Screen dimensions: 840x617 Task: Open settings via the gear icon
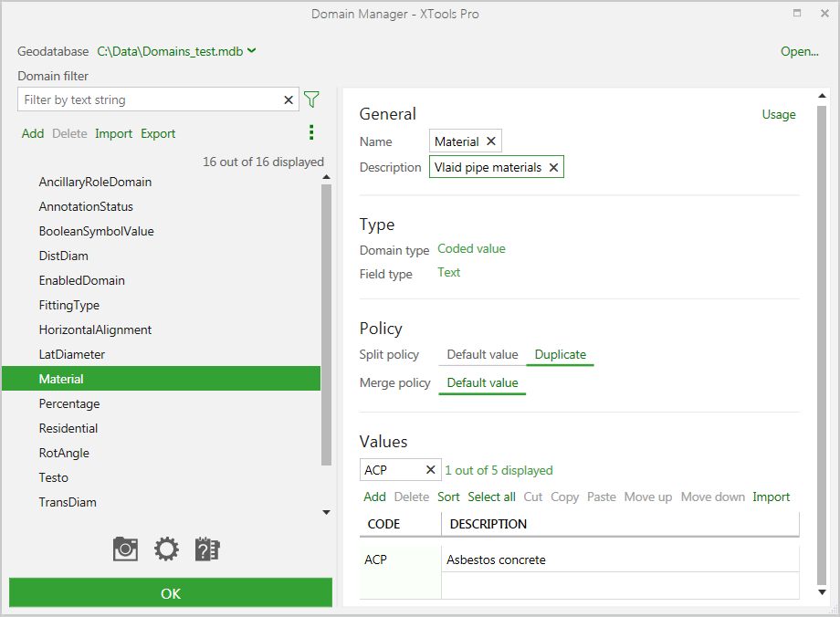[x=166, y=549]
